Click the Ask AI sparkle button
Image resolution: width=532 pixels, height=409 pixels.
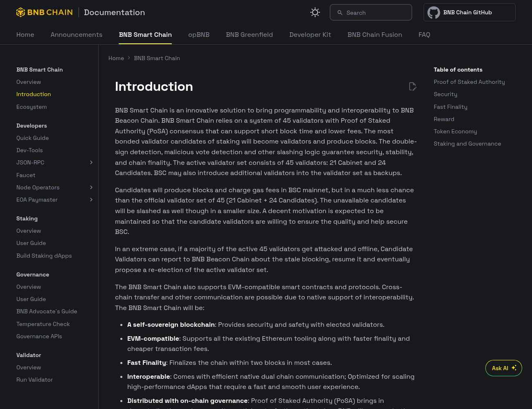(x=504, y=368)
